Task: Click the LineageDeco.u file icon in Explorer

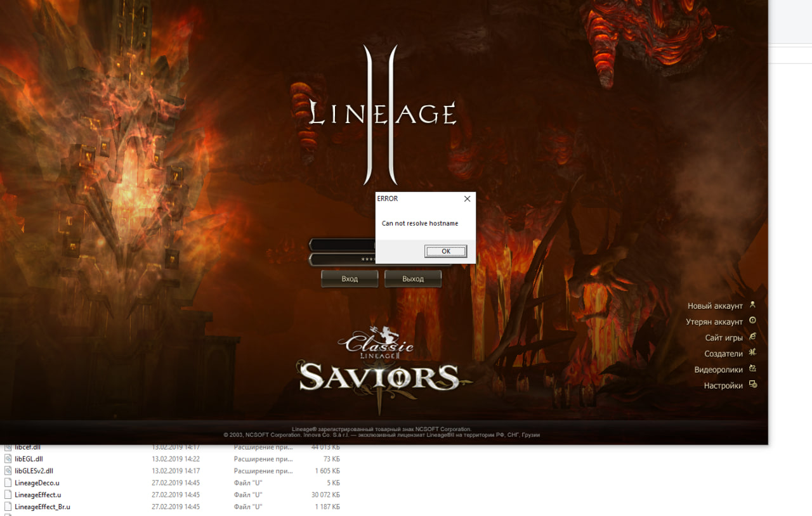Action: [x=8, y=483]
